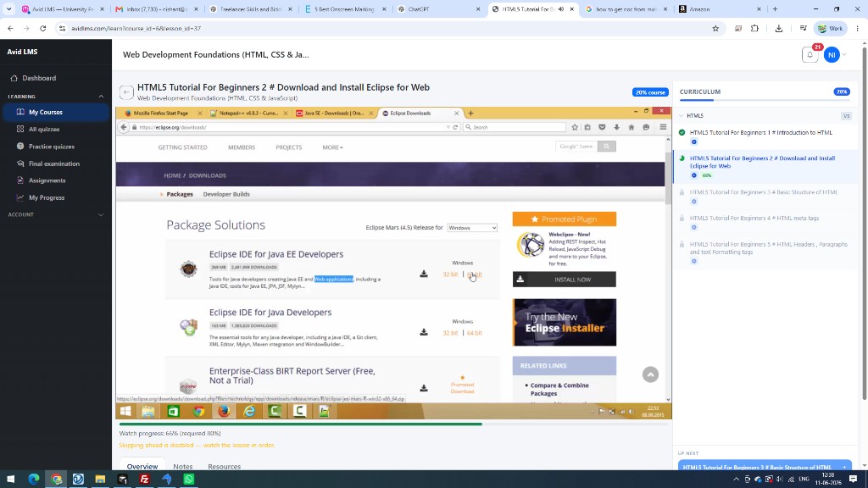This screenshot has height=488, width=868.
Task: Open a new browser tab
Action: (x=775, y=8)
